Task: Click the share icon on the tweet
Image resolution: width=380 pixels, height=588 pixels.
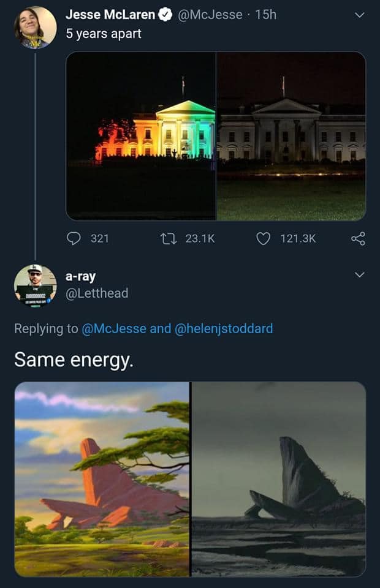Action: pos(358,238)
